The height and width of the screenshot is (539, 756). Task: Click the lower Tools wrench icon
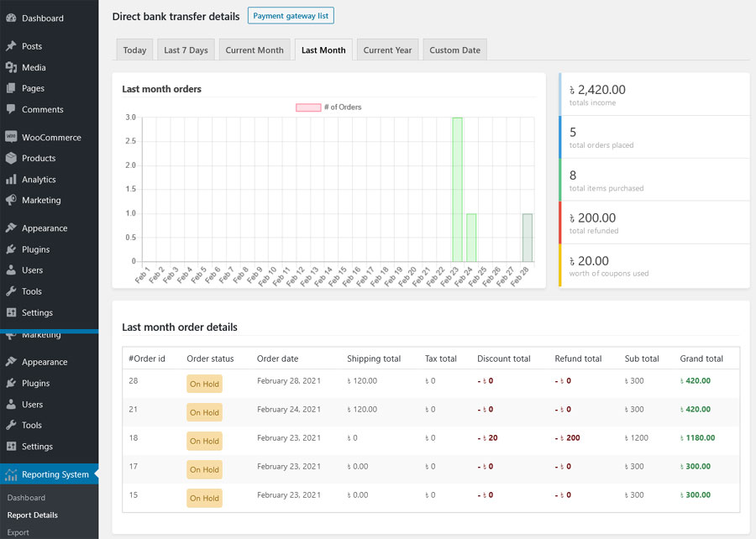(11, 426)
